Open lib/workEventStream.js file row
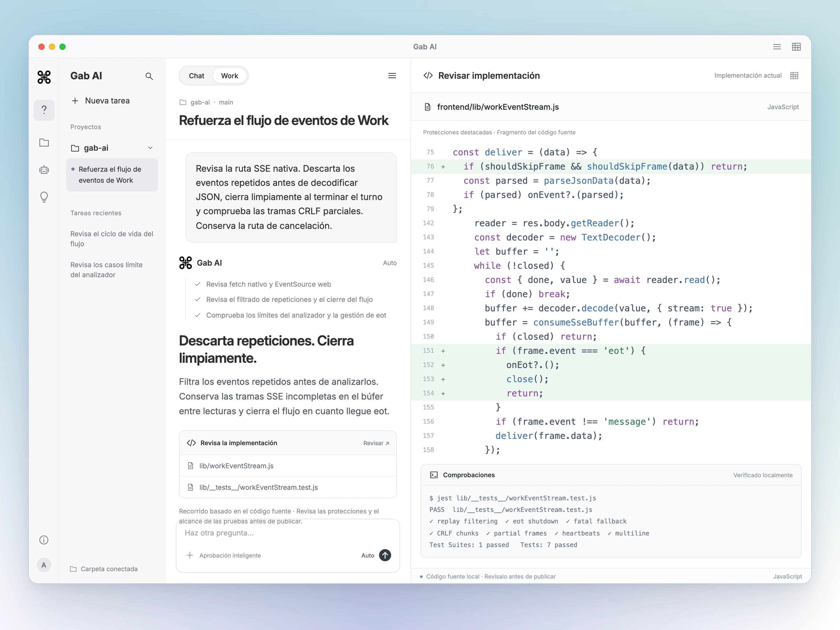Viewport: 840px width, 630px height. click(288, 466)
